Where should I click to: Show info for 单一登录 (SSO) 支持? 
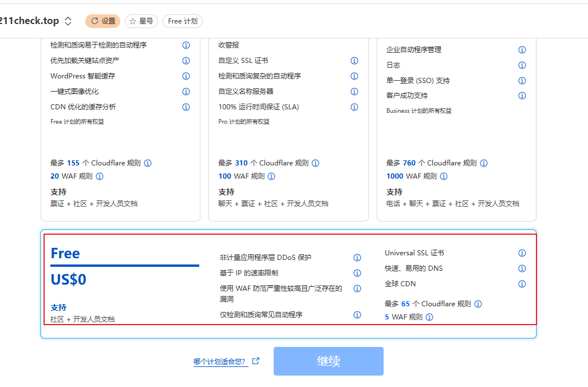coord(522,81)
